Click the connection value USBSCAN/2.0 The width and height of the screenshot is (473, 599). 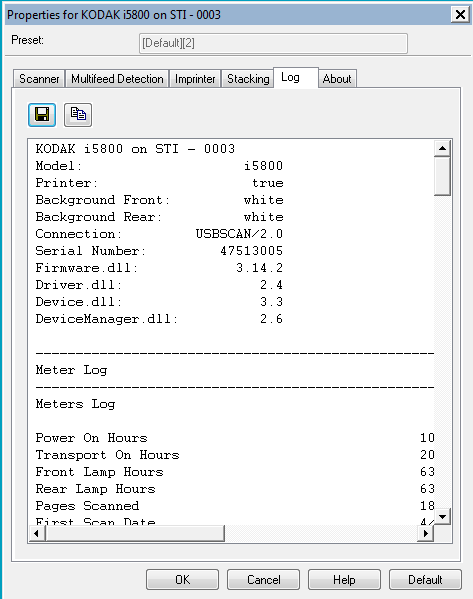click(240, 234)
